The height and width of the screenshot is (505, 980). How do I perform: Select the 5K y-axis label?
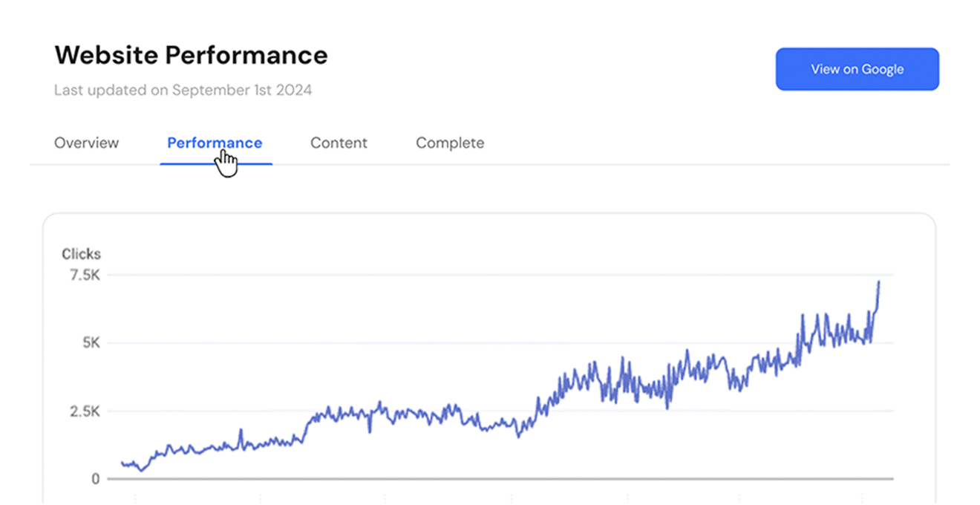(90, 343)
